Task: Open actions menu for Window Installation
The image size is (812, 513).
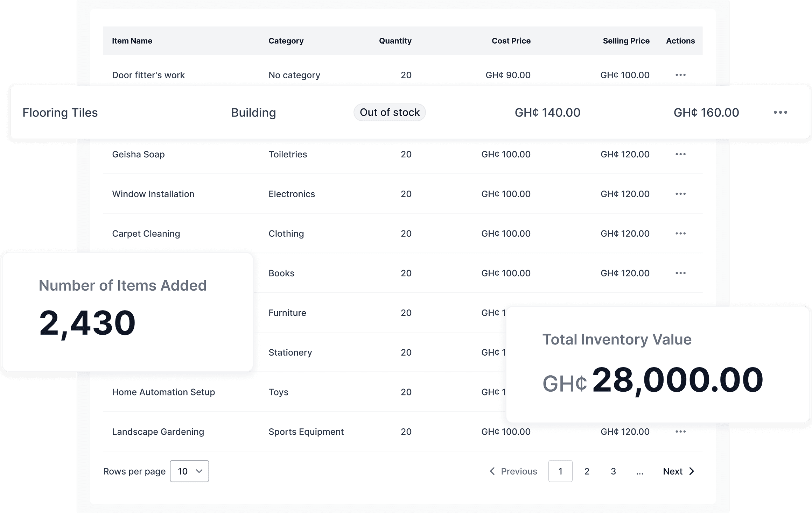Action: [680, 194]
